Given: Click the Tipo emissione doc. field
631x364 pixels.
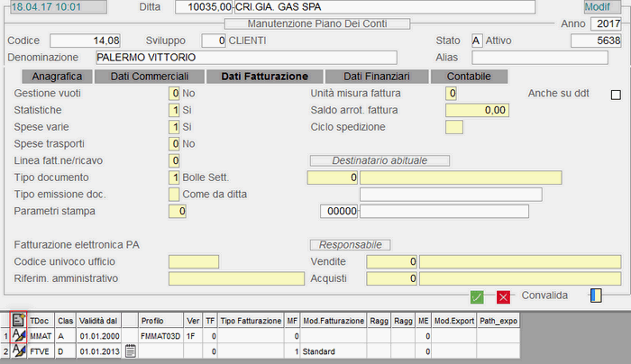Looking at the screenshot, I should coord(174,195).
